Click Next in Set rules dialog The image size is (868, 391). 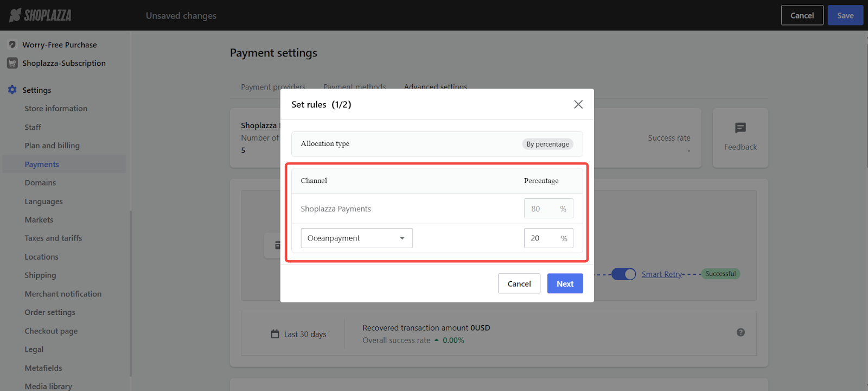(x=565, y=283)
